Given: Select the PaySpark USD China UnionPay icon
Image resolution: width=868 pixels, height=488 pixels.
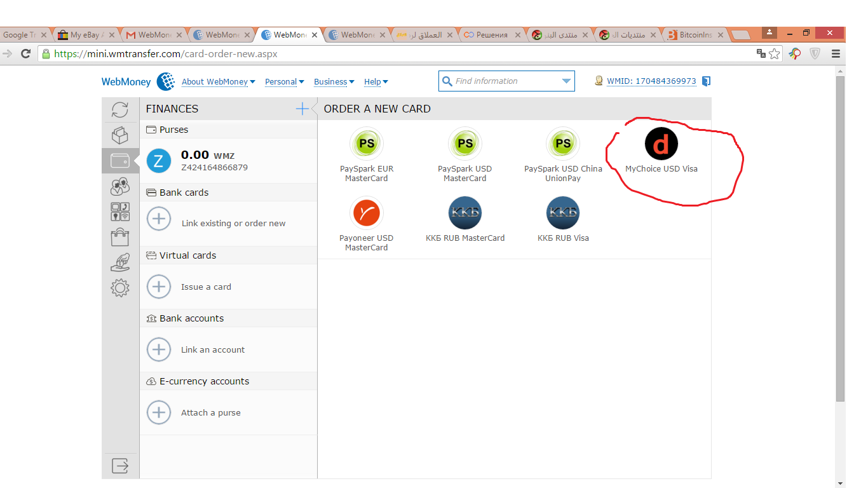Looking at the screenshot, I should [x=563, y=144].
